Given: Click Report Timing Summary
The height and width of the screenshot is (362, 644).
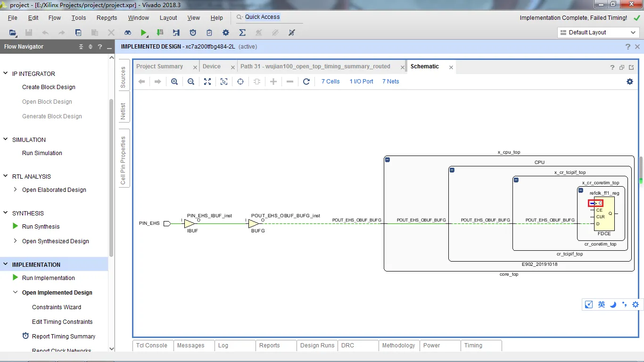Looking at the screenshot, I should coord(64,337).
